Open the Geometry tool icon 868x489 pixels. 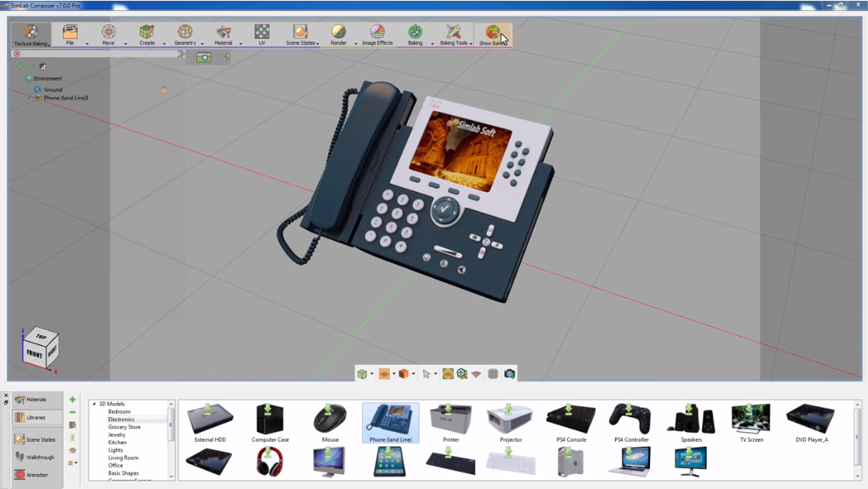(x=185, y=32)
